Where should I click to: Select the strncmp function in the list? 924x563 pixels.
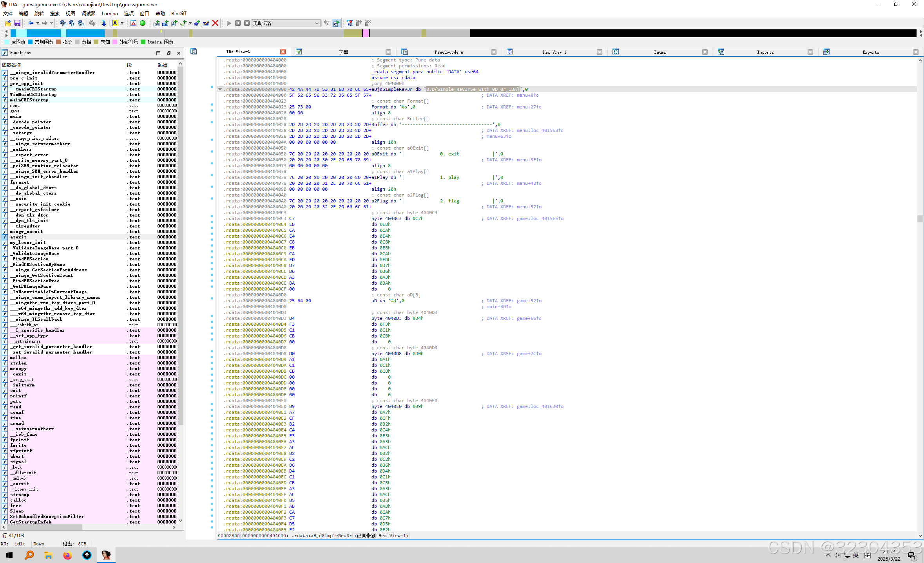[x=20, y=494]
